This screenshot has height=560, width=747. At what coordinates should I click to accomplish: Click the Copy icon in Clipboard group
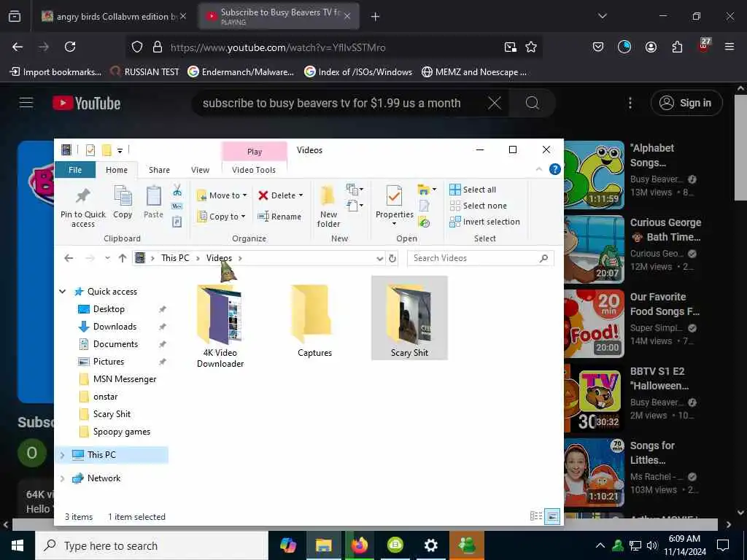tap(123, 202)
